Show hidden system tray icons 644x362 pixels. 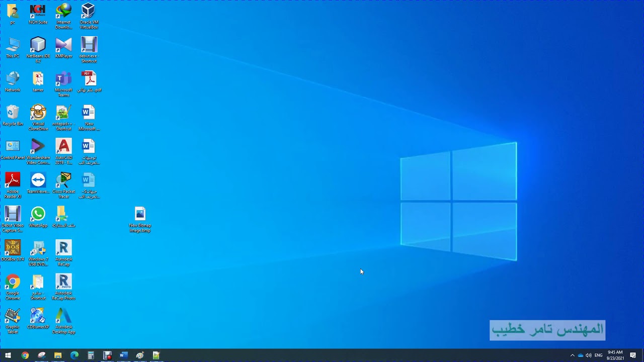pyautogui.click(x=572, y=355)
